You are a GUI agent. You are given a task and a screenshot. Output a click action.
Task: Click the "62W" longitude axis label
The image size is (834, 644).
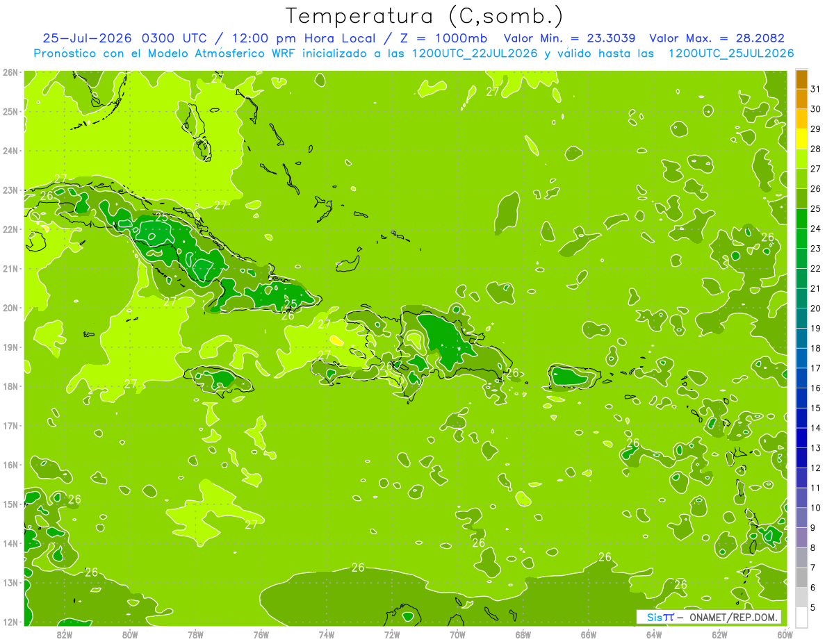pyautogui.click(x=720, y=634)
